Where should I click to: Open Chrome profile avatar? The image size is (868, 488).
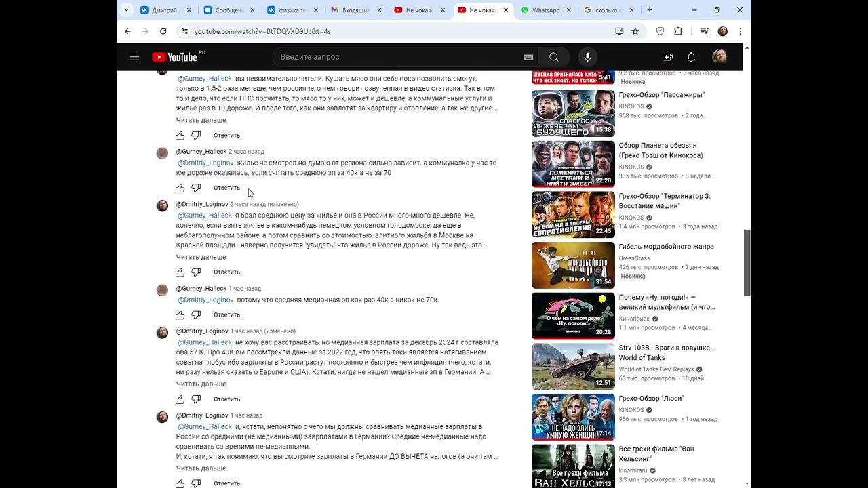click(722, 31)
